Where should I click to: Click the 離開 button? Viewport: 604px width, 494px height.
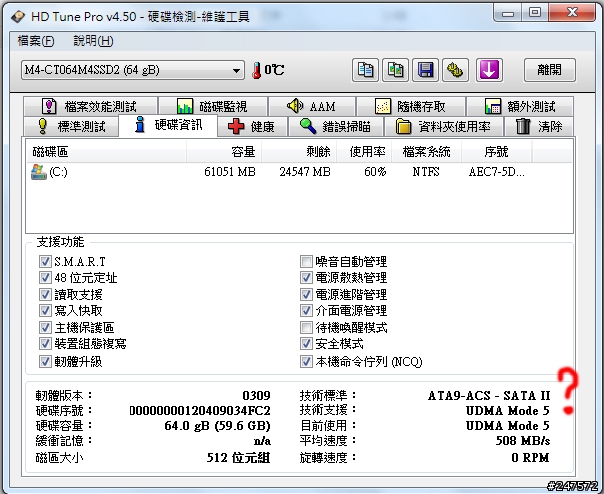tap(550, 70)
